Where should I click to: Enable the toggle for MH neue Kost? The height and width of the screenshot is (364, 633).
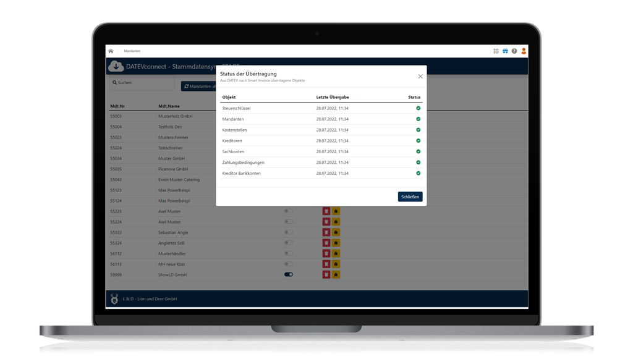tap(289, 264)
